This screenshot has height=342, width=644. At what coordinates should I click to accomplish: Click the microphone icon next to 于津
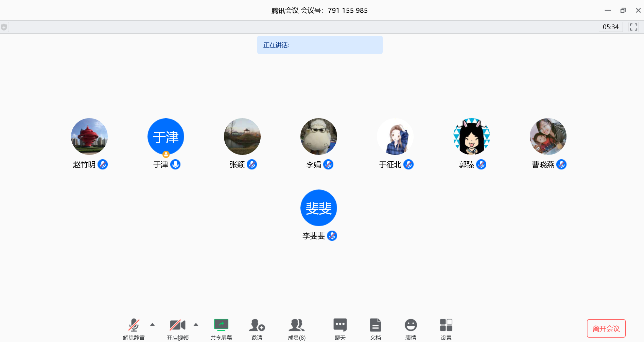pyautogui.click(x=175, y=164)
